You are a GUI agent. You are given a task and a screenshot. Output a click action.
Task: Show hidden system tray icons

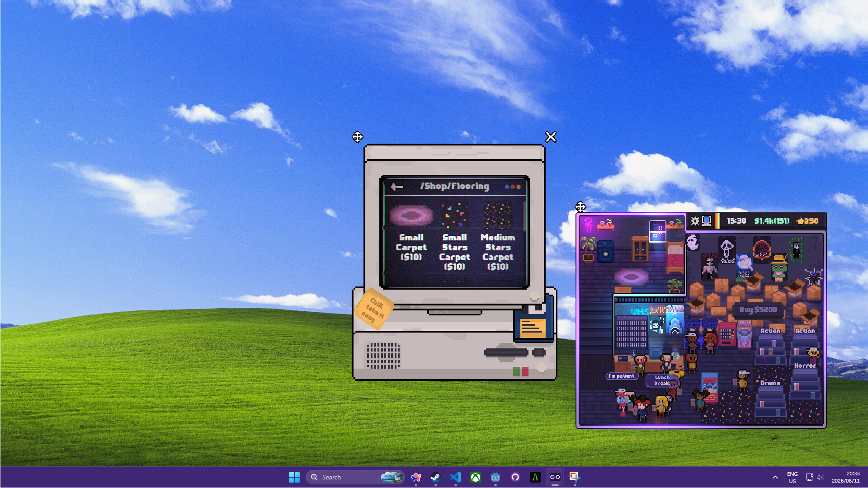(x=775, y=477)
